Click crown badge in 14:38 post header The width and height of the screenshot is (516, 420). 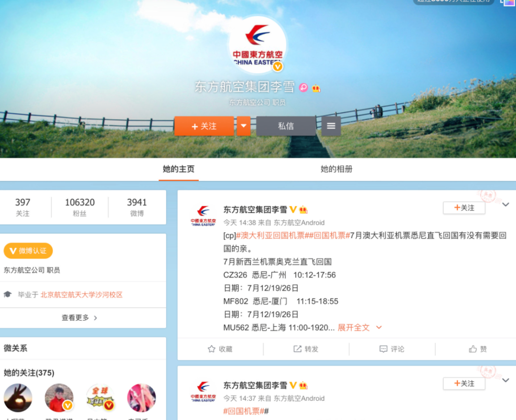(x=303, y=210)
